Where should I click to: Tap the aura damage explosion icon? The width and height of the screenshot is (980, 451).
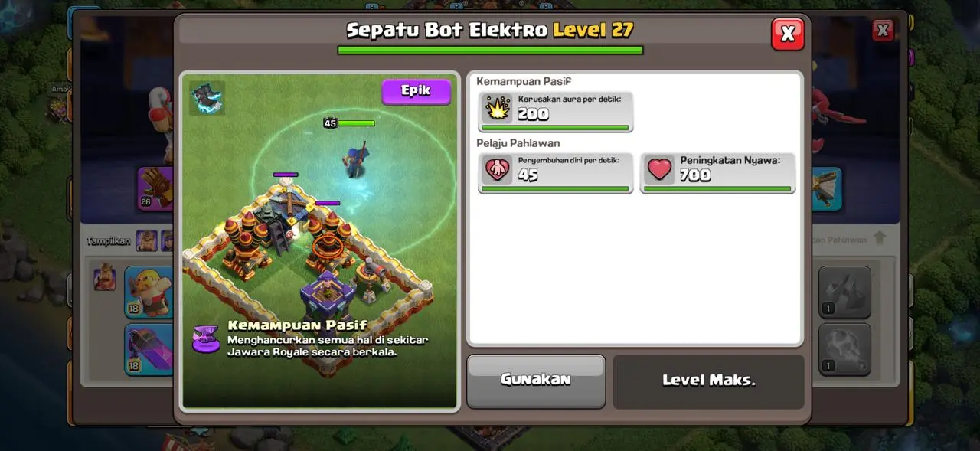498,109
